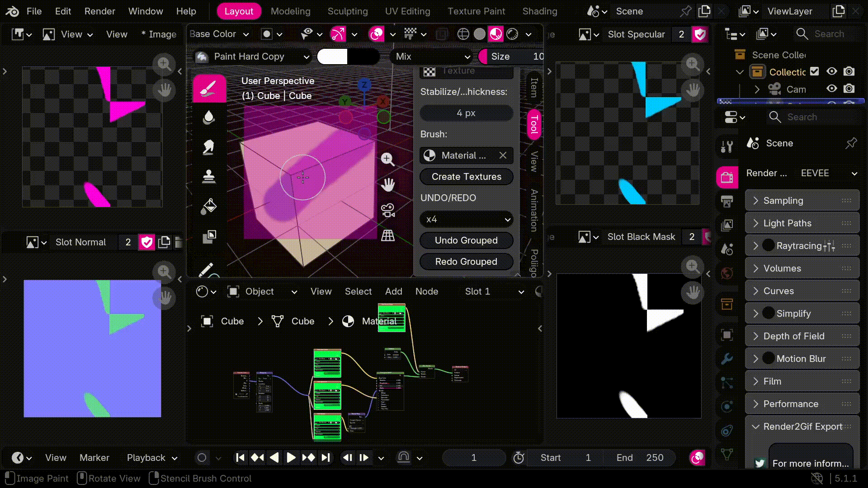Click the Create Textures button
The width and height of the screenshot is (868, 488).
[467, 177]
